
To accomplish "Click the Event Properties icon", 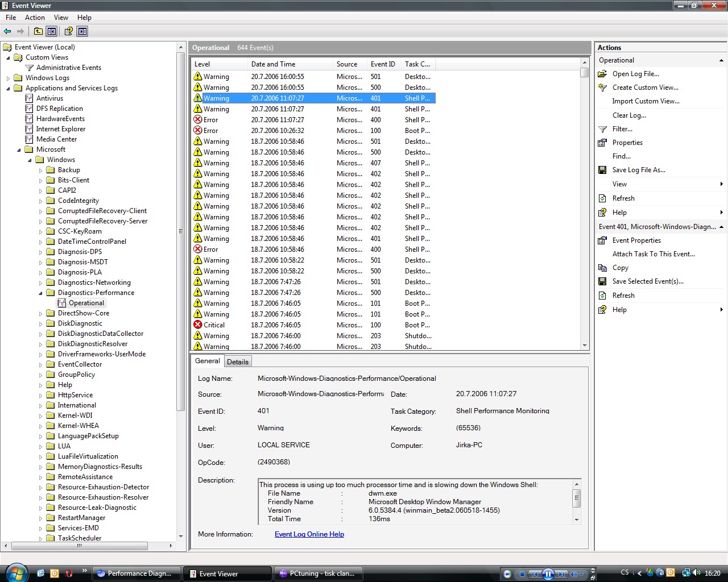I will pos(602,240).
